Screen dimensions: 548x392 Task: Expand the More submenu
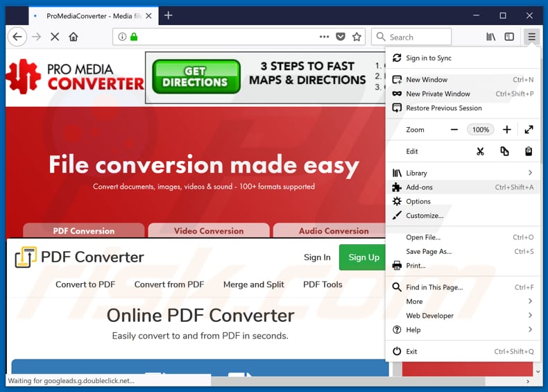pyautogui.click(x=463, y=301)
